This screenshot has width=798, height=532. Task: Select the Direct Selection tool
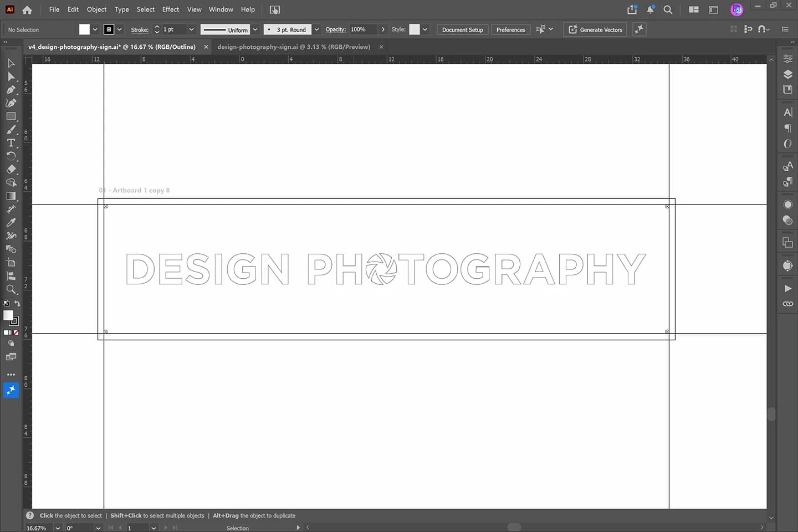(11, 76)
